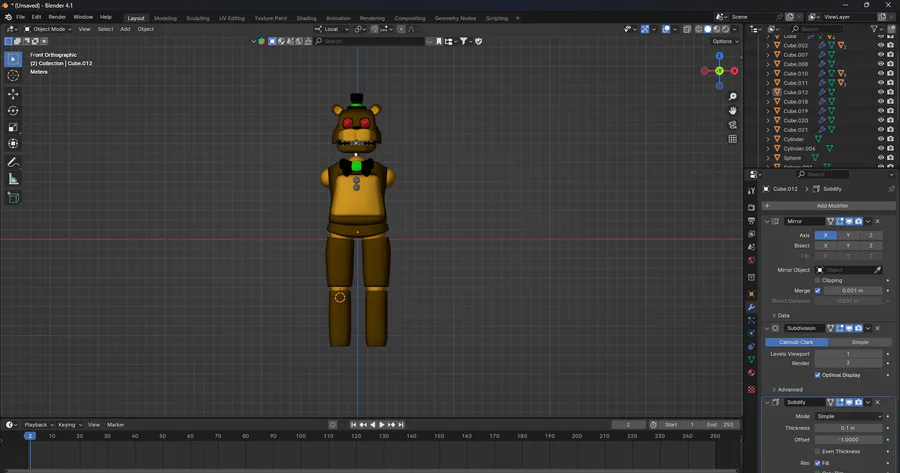Activate the Move tool
Viewport: 900px width, 473px height.
click(13, 94)
